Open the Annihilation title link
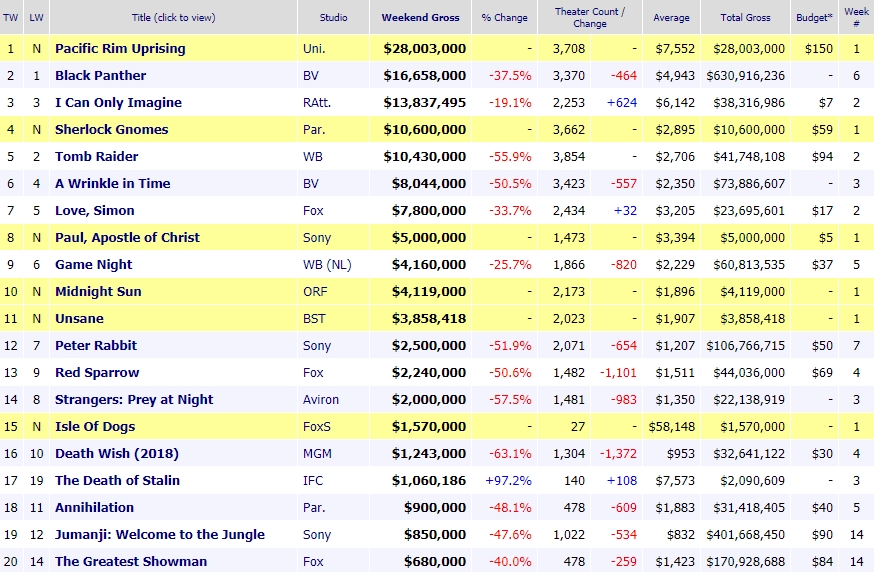Image resolution: width=874 pixels, height=572 pixels. (94, 508)
